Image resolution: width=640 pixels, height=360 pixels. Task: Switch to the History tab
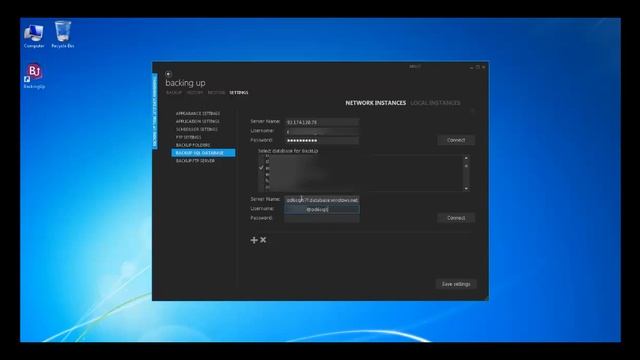[195, 93]
